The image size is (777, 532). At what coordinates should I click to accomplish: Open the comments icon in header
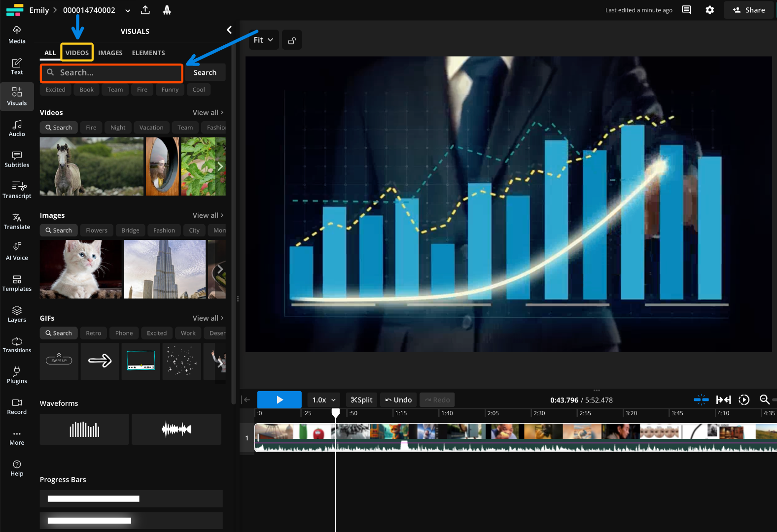pos(686,10)
